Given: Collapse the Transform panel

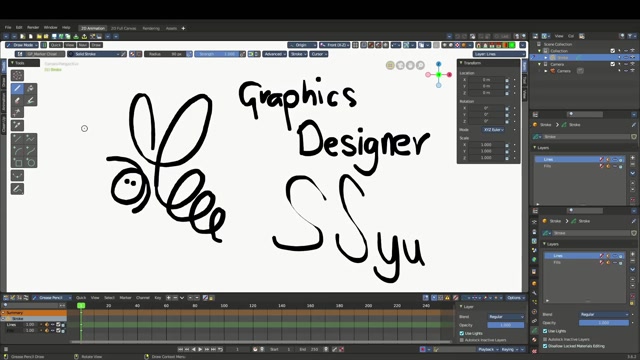Looking at the screenshot, I should [461, 63].
